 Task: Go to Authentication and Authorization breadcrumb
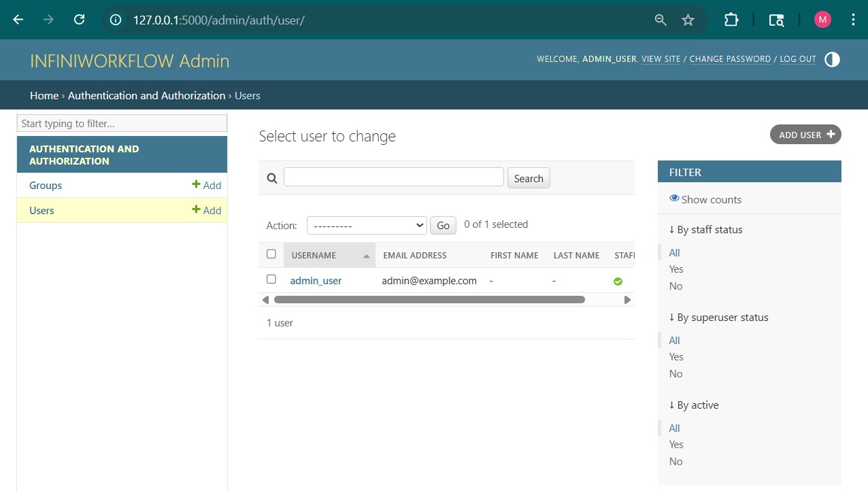point(146,95)
